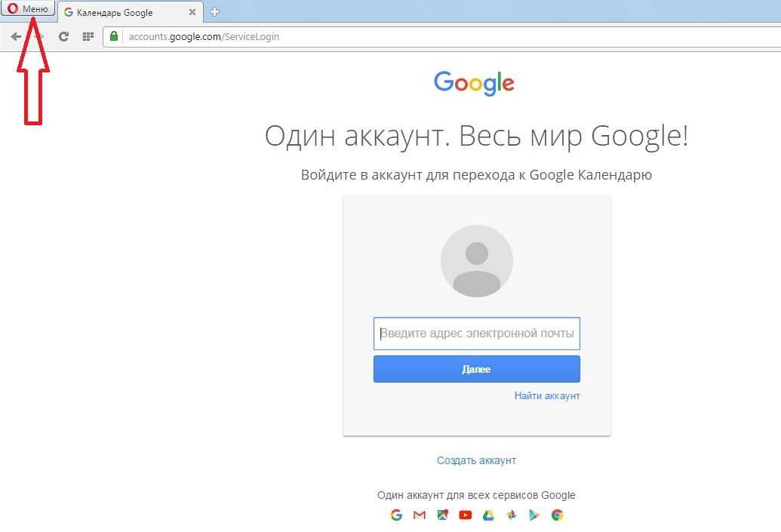Click the email address input field
This screenshot has height=532, width=781.
click(476, 334)
